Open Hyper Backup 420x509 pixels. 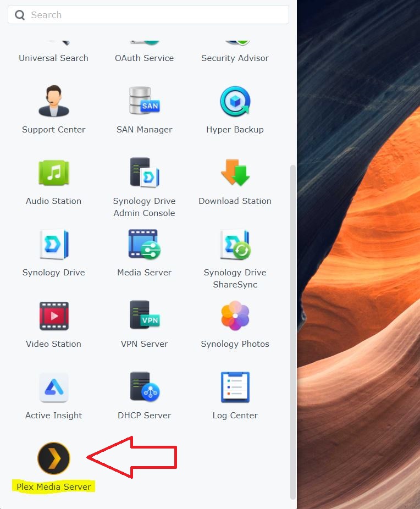click(x=235, y=101)
